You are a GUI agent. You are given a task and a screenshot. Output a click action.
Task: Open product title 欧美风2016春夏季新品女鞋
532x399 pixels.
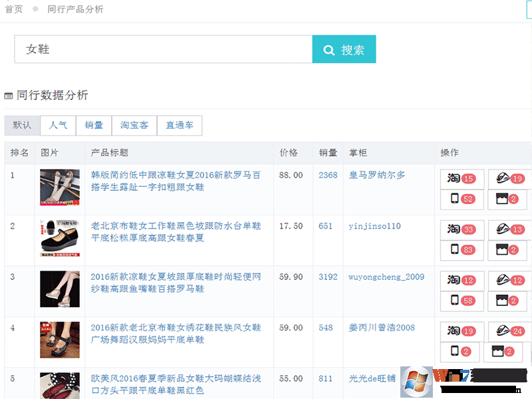[176, 385]
